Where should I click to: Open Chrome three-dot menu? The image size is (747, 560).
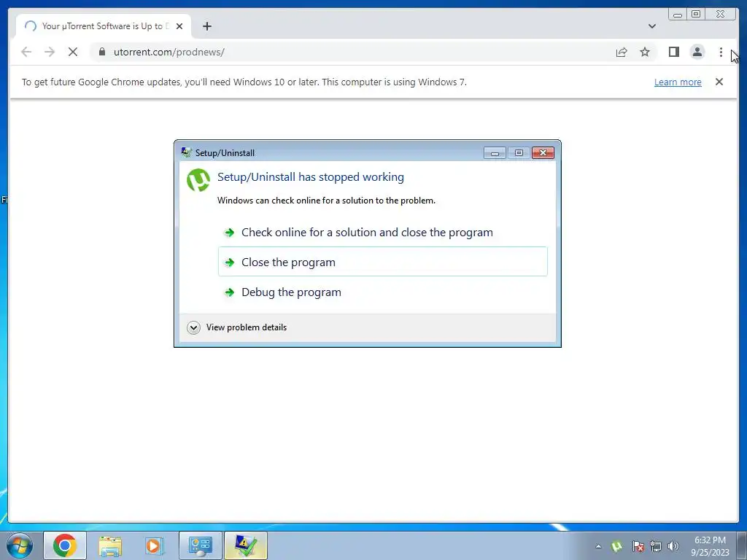point(721,52)
